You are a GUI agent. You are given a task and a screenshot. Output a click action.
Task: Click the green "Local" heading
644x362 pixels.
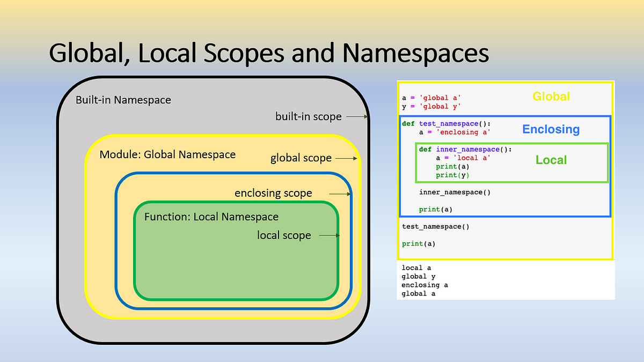point(551,160)
